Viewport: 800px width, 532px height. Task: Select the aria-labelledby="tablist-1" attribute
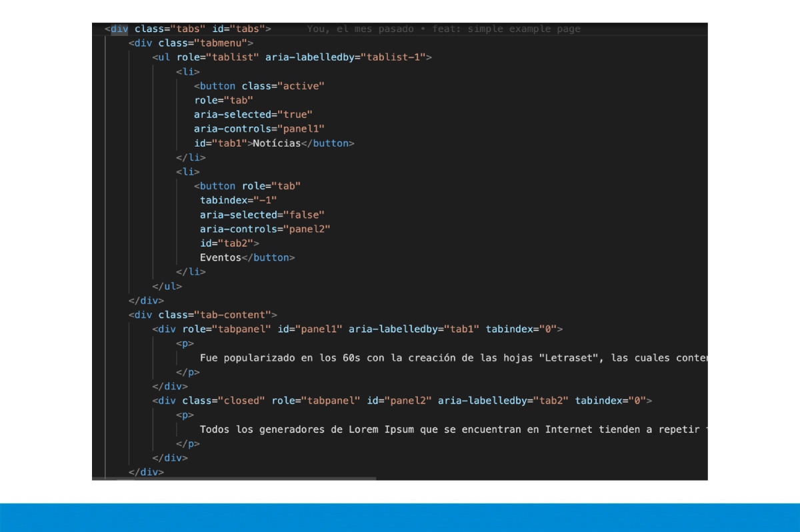tap(345, 57)
